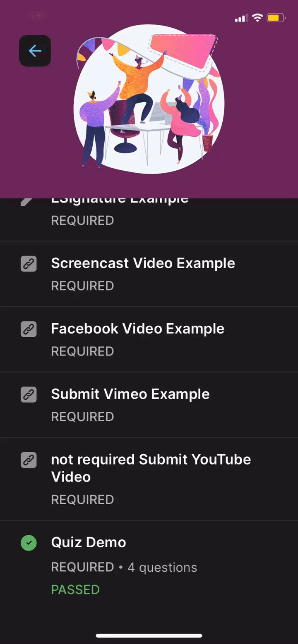Tap link icon beside Screencast Video Example
Screen dimensions: 298x644
tap(29, 264)
